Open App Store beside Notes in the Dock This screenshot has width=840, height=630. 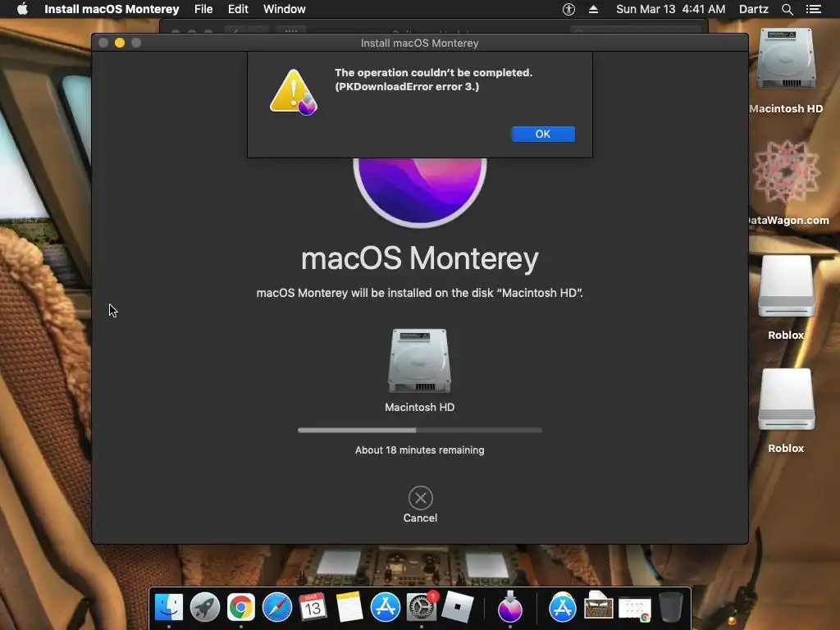coord(386,607)
